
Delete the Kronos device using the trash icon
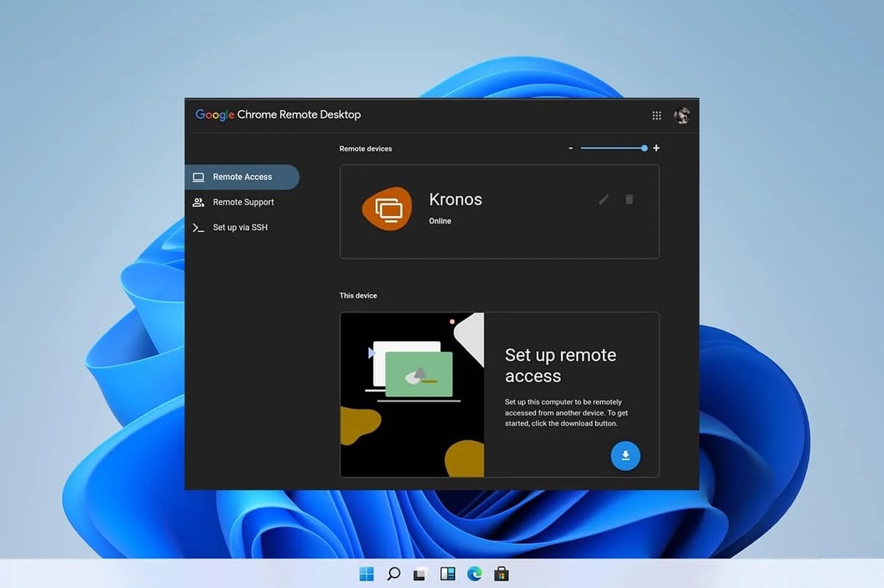(x=629, y=199)
